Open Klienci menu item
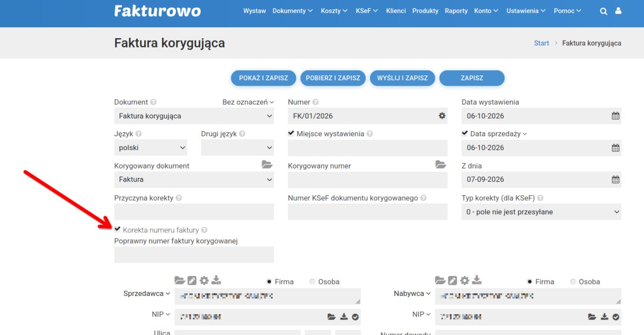This screenshot has height=335, width=644. (396, 11)
